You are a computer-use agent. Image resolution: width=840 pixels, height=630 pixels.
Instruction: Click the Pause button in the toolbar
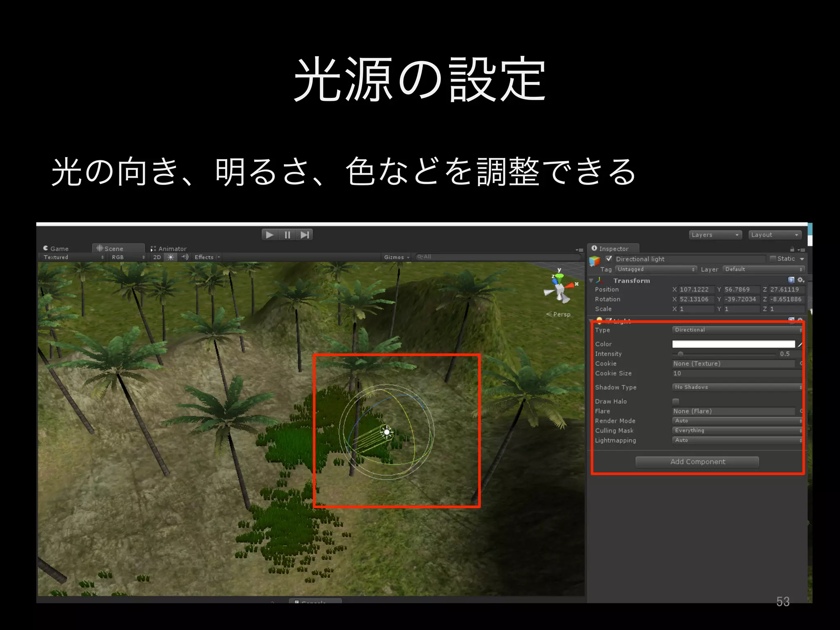(x=287, y=235)
